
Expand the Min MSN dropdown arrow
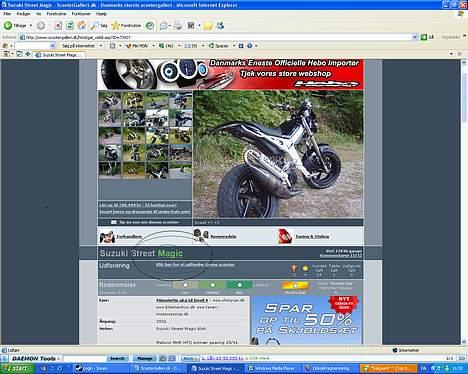(153, 46)
